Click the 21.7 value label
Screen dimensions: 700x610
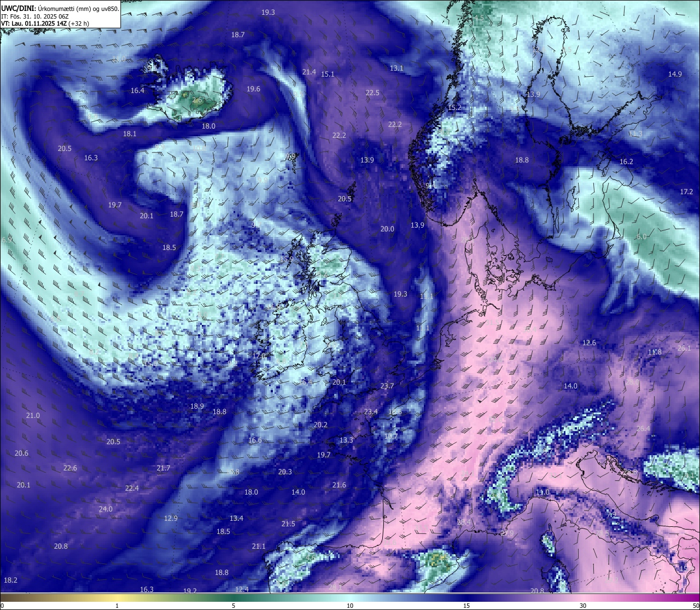tap(163, 468)
